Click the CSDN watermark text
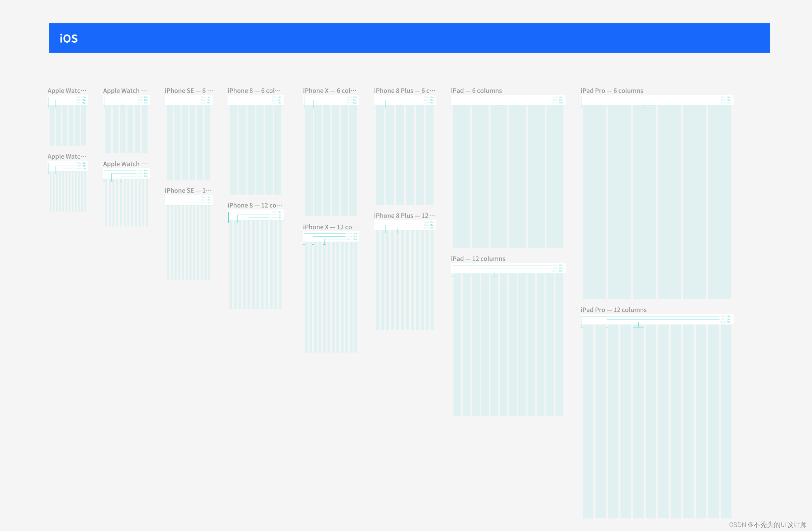 click(767, 524)
